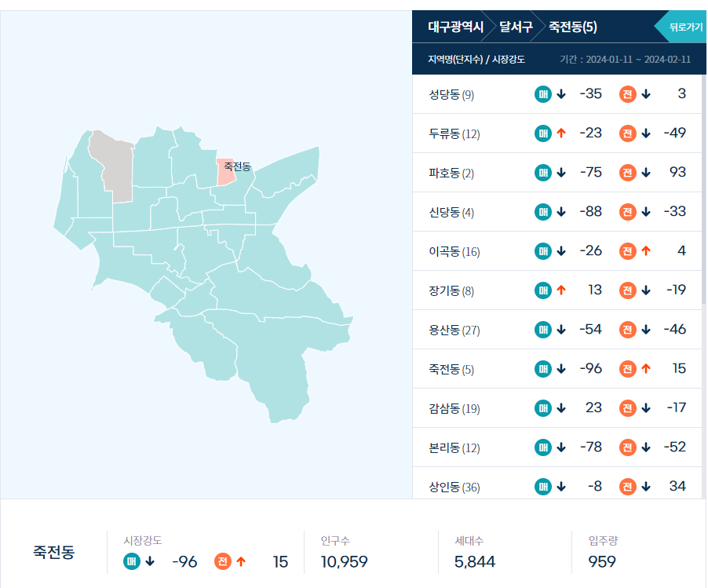Expand the 기간 date range selector
Viewport: 708px width, 588px height.
tap(625, 58)
